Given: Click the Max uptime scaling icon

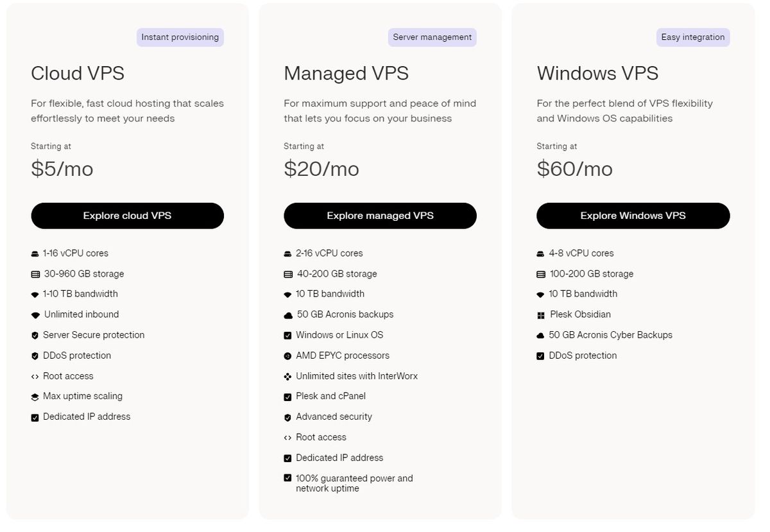Looking at the screenshot, I should pos(35,396).
